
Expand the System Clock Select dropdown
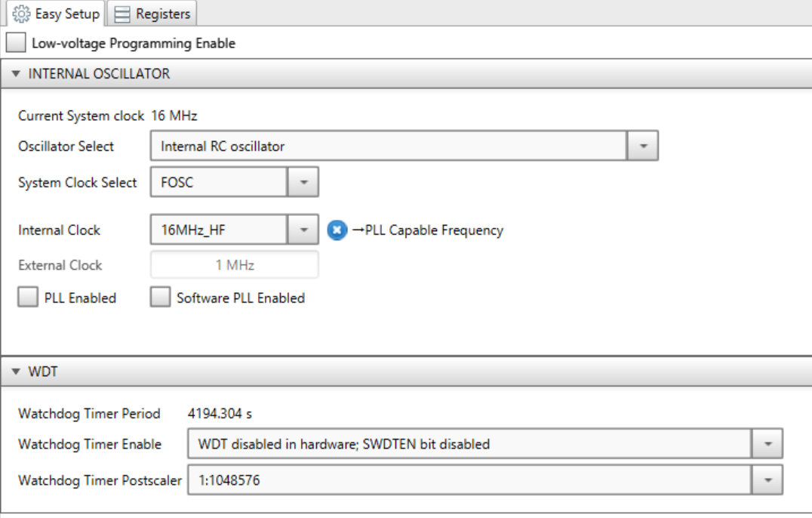click(x=303, y=183)
